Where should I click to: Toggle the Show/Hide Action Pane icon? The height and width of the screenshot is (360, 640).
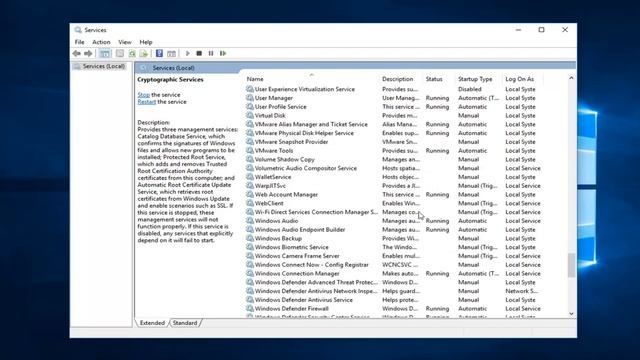click(x=171, y=53)
